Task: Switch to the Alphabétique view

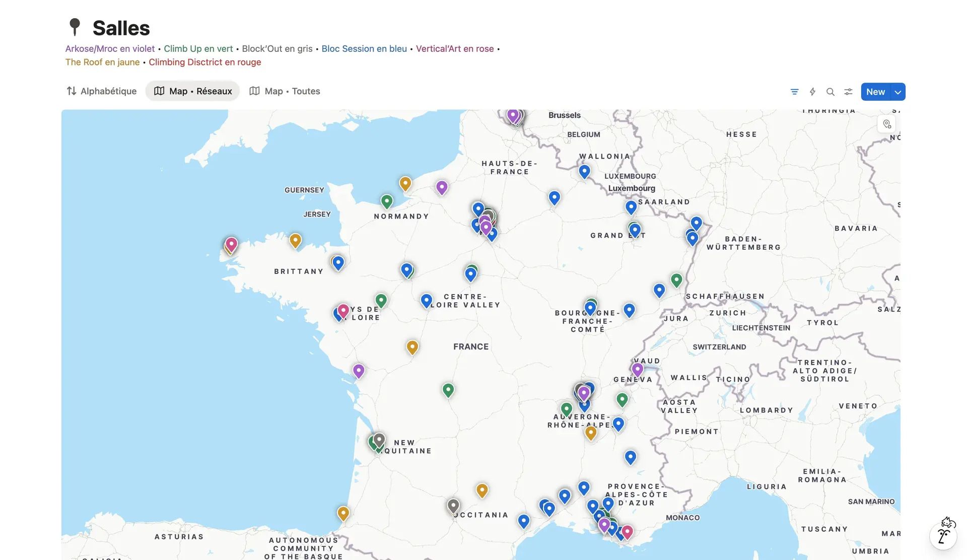Action: click(x=108, y=91)
